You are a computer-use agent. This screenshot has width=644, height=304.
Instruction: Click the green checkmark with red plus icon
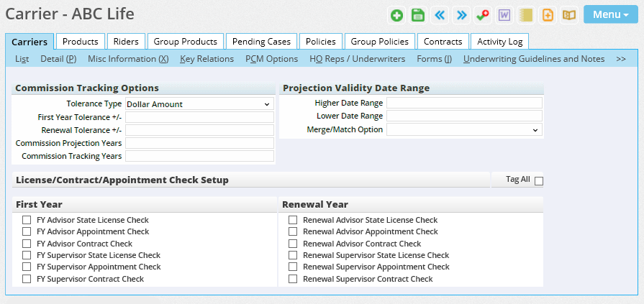pyautogui.click(x=483, y=15)
